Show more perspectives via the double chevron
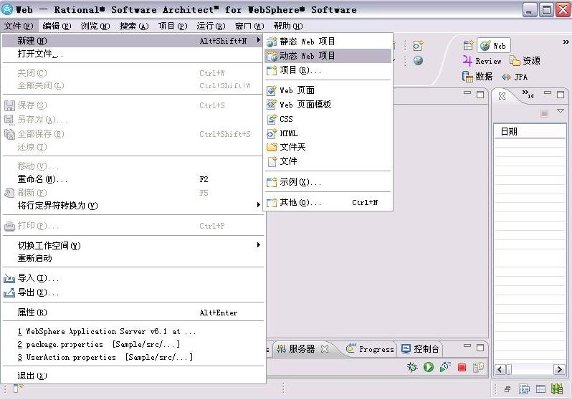This screenshot has width=572, height=399. point(565,42)
